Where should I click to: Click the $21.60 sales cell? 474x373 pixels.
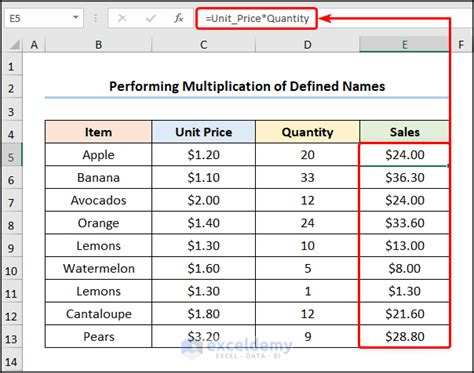click(x=404, y=314)
